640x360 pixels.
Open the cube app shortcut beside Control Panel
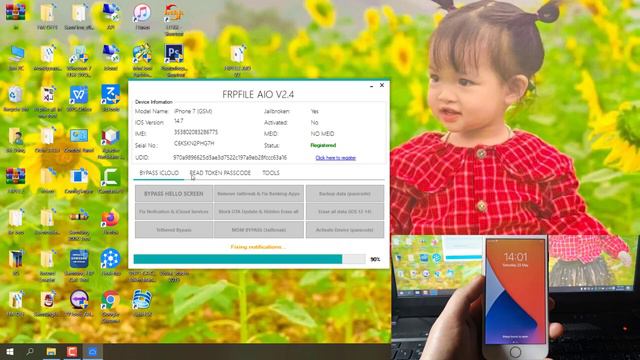pos(111,142)
